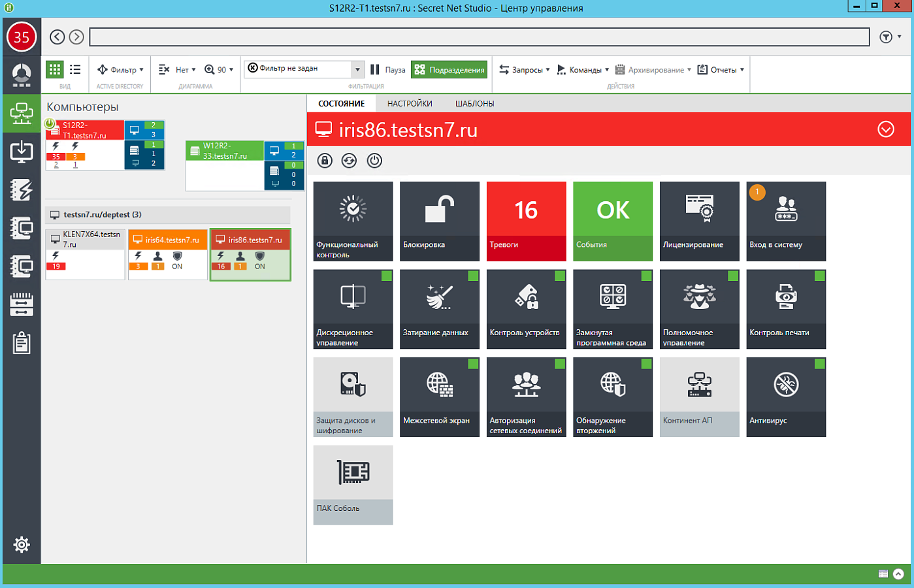Open the Блокировка unlocked padlock tile

tap(439, 221)
